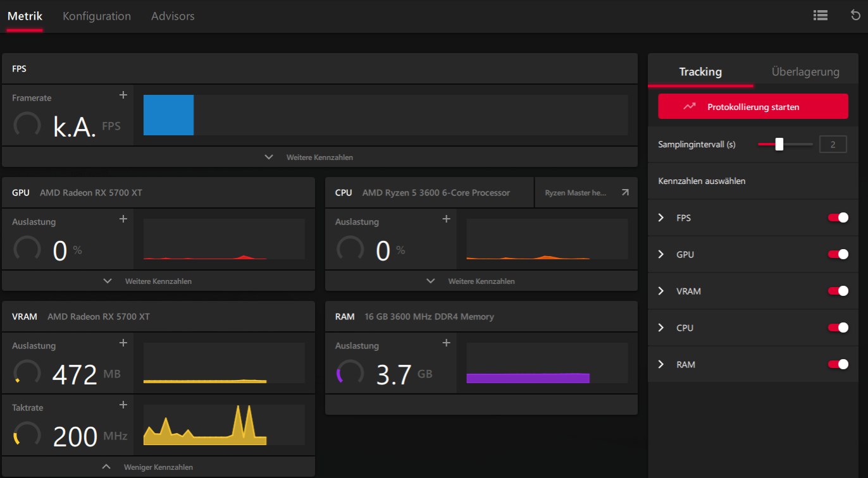
Task: Click the VRAM Taktrate yellow history graph
Action: pos(224,425)
